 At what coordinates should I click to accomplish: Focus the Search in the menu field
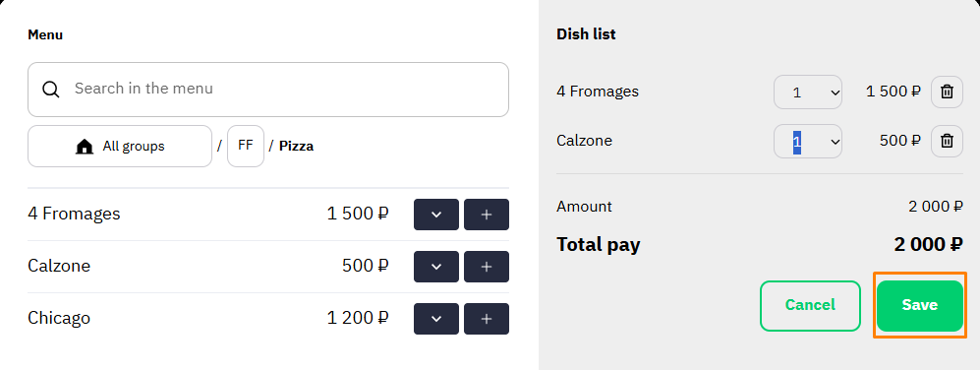tap(268, 90)
